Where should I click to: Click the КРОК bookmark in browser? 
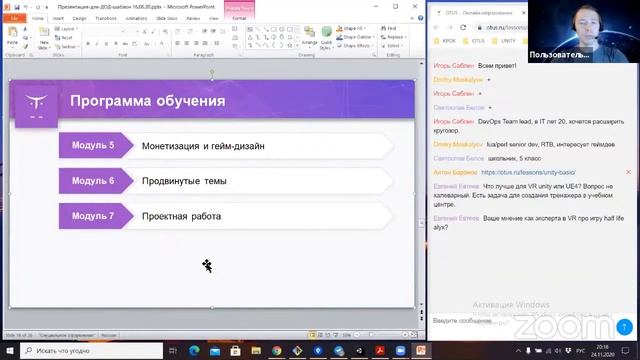(445, 41)
